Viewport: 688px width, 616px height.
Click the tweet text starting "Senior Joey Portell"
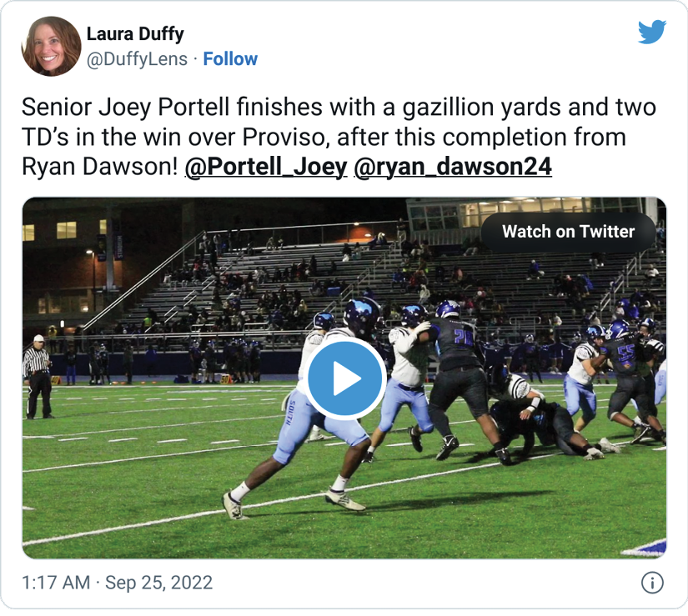pyautogui.click(x=338, y=108)
